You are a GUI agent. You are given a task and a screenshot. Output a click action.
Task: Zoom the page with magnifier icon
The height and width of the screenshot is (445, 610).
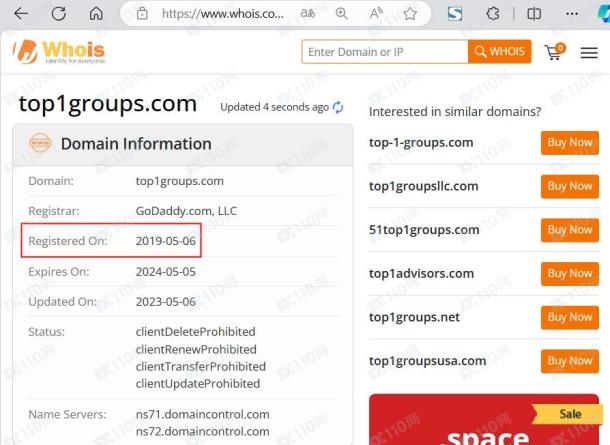pos(341,14)
